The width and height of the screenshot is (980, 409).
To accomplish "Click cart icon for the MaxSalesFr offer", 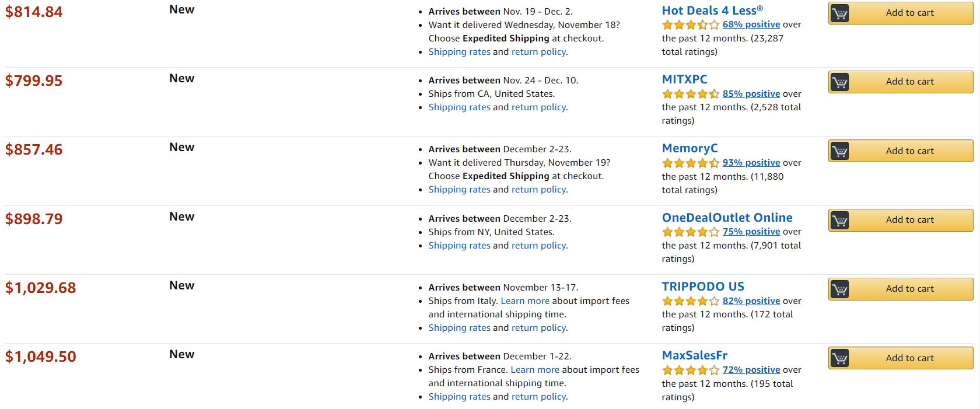I will pos(839,358).
